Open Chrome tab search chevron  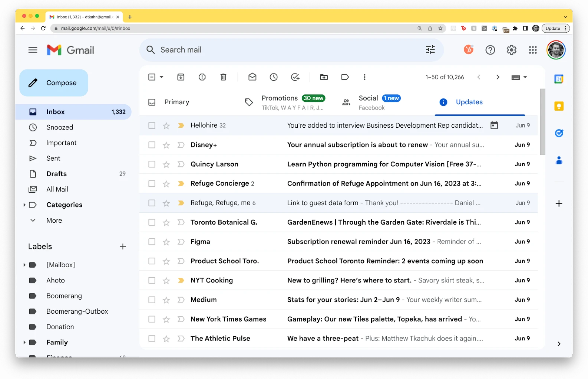click(x=565, y=17)
